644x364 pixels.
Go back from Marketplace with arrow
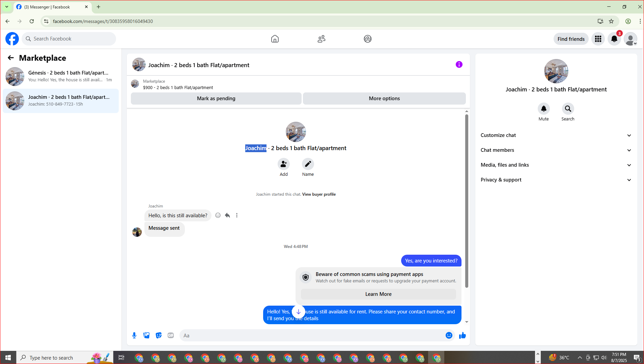pyautogui.click(x=11, y=58)
